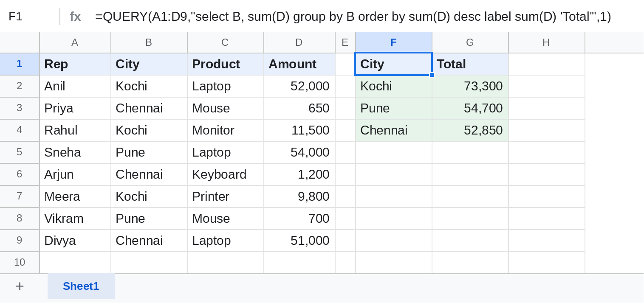The height and width of the screenshot is (303, 644).
Task: Click "Chennai" in the query result column F
Action: [x=394, y=130]
